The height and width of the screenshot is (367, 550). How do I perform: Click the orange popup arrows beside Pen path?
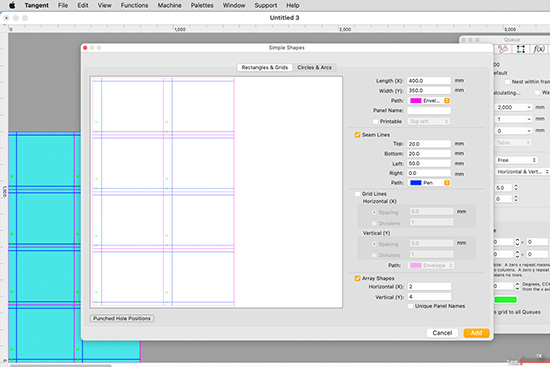click(x=447, y=183)
